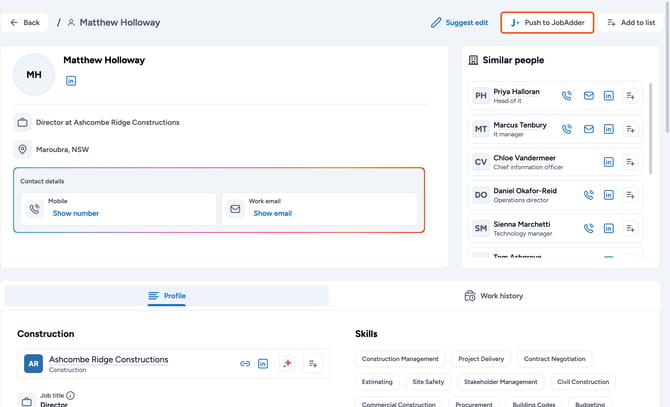
Task: Click Site Safety skill tag
Action: pyautogui.click(x=428, y=382)
